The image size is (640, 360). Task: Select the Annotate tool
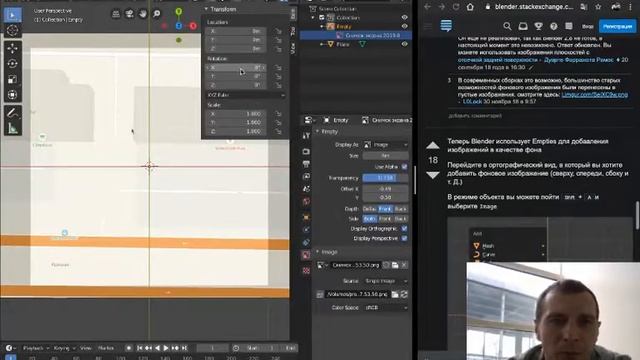click(13, 113)
